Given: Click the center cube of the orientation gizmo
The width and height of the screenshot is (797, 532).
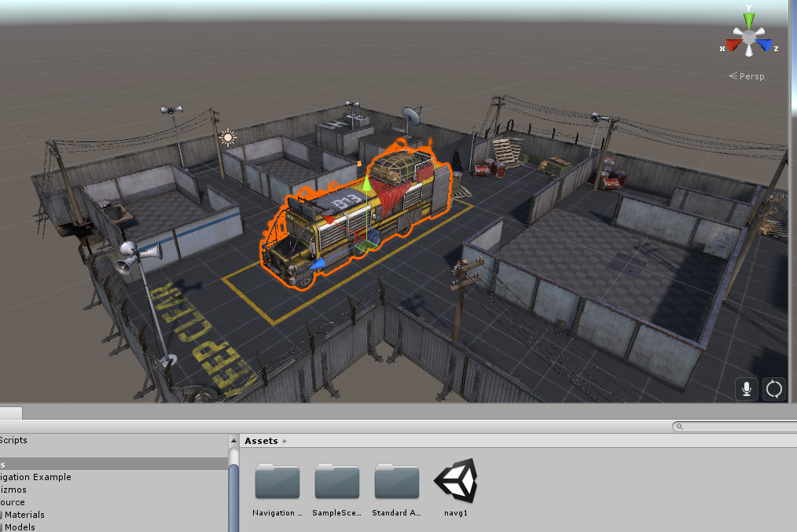Looking at the screenshot, I should click(x=749, y=38).
